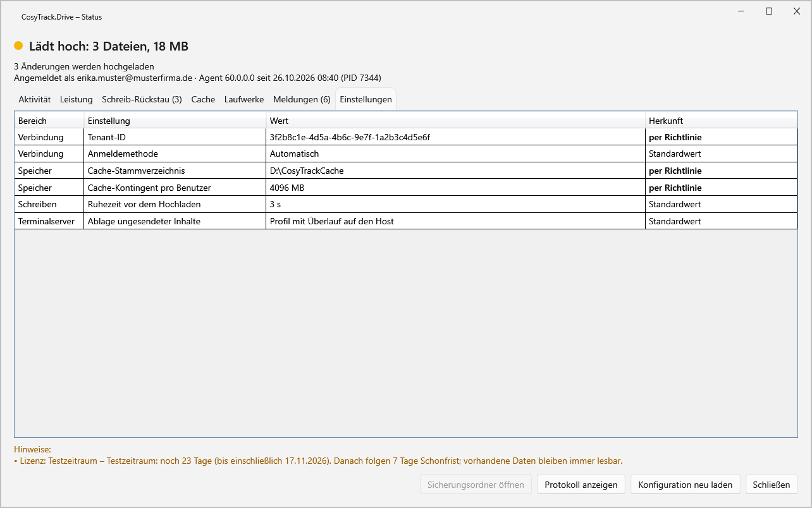Click the Schließen button
Image resolution: width=812 pixels, height=508 pixels.
click(772, 485)
